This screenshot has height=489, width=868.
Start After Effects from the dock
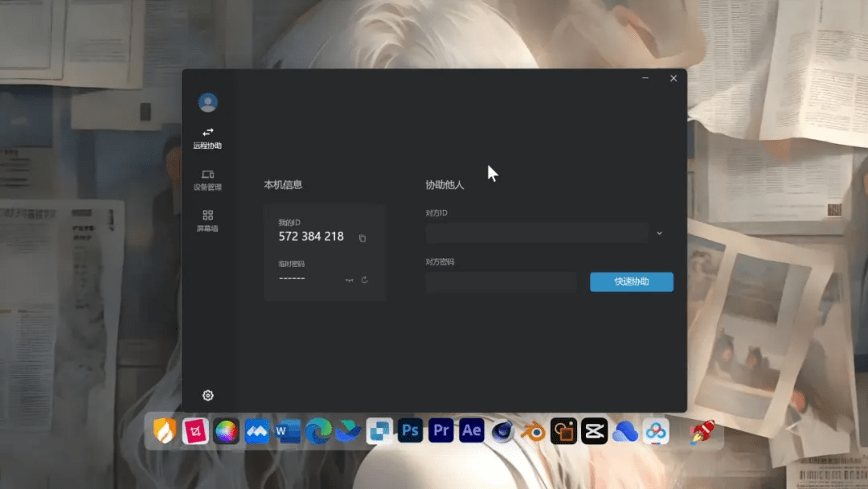(471, 430)
